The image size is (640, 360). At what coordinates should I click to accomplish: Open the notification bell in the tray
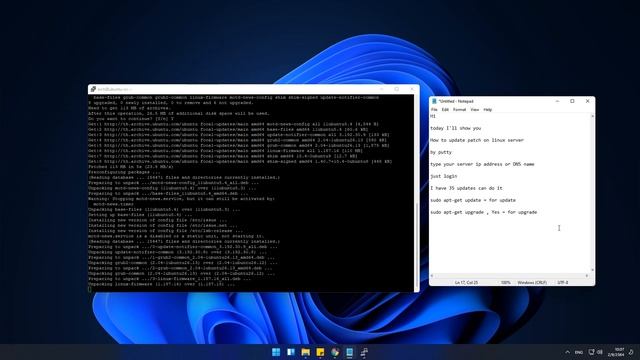coord(631,352)
